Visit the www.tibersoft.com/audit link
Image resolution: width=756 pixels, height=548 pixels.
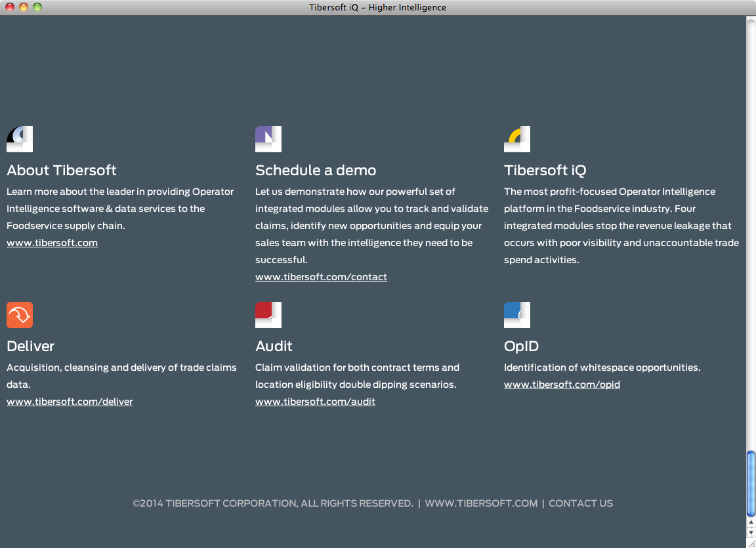tap(315, 402)
